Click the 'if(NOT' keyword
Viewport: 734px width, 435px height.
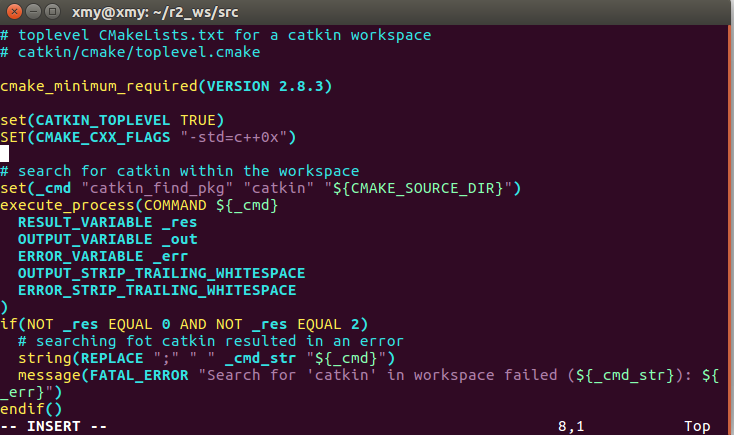[x=27, y=324]
